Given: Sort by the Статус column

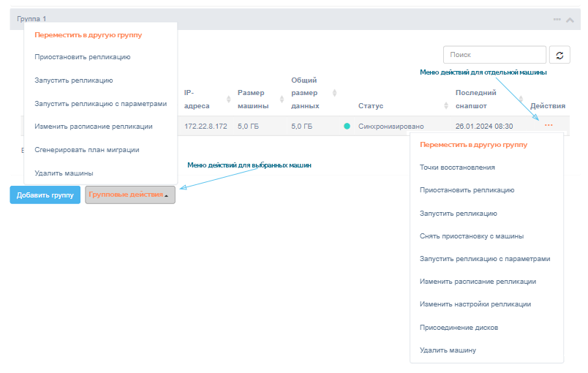Looking at the screenshot, I should (370, 106).
